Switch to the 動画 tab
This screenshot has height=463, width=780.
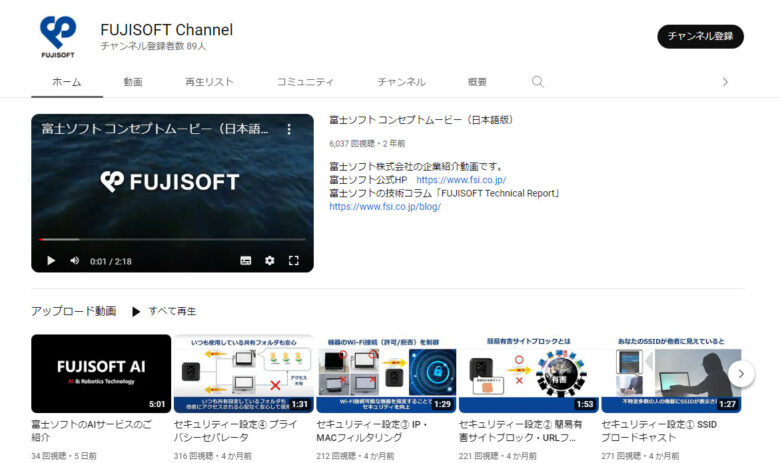point(133,82)
